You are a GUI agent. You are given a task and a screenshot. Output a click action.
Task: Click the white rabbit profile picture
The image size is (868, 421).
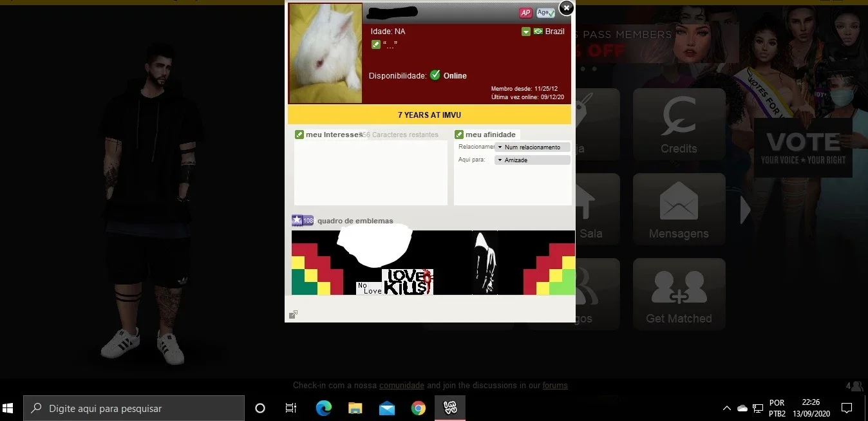[325, 53]
